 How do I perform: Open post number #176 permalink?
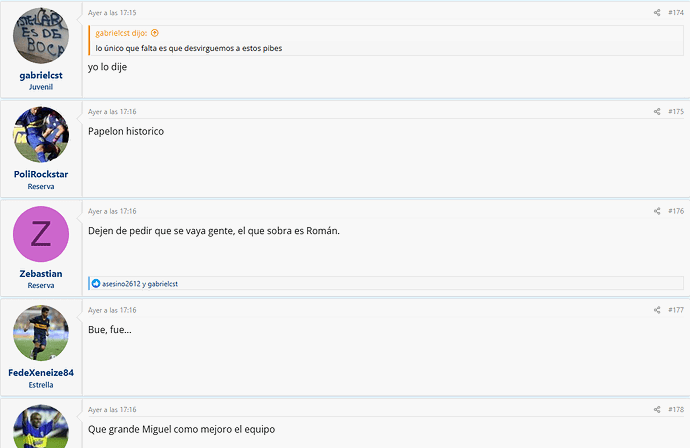(676, 211)
